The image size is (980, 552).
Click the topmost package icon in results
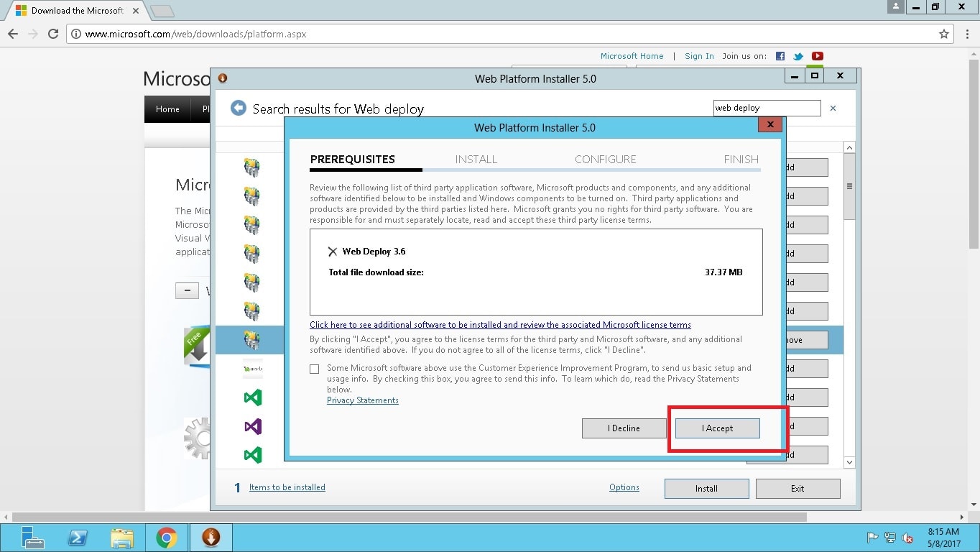coord(251,167)
